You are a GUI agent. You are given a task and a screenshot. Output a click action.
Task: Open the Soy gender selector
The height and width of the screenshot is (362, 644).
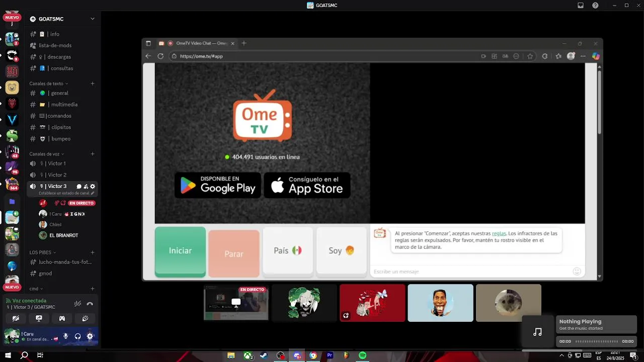click(342, 250)
